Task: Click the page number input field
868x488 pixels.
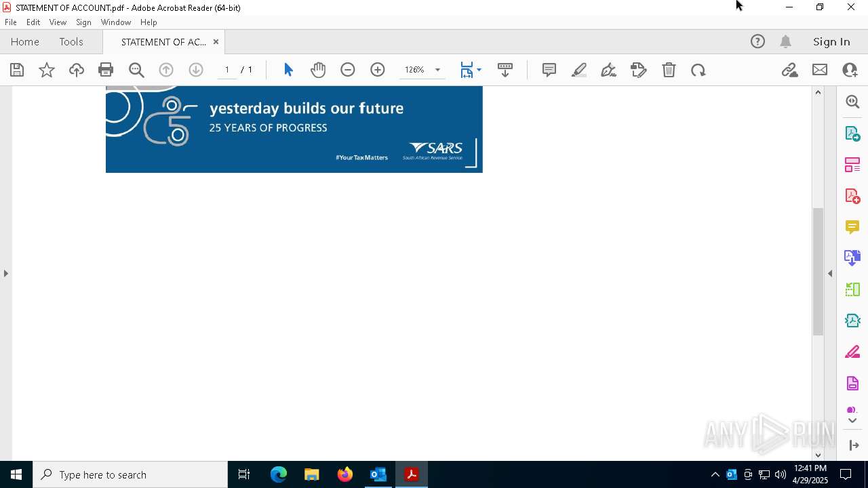Action: [x=227, y=70]
